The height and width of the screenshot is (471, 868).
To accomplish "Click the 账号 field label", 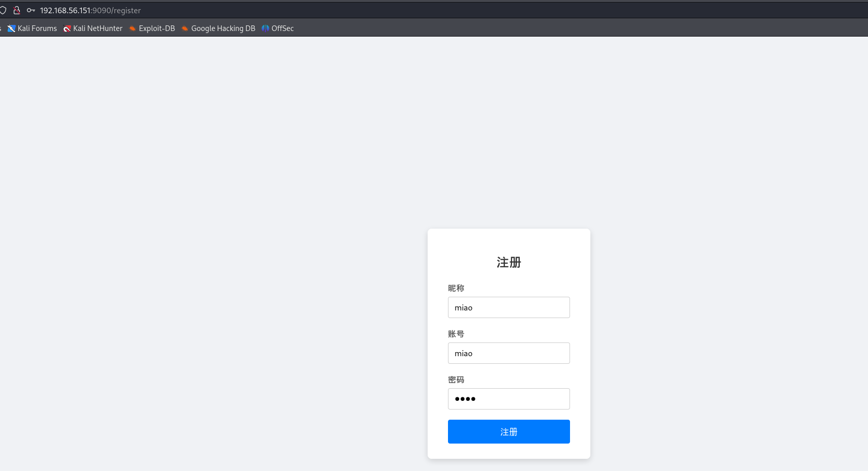I will (x=456, y=334).
